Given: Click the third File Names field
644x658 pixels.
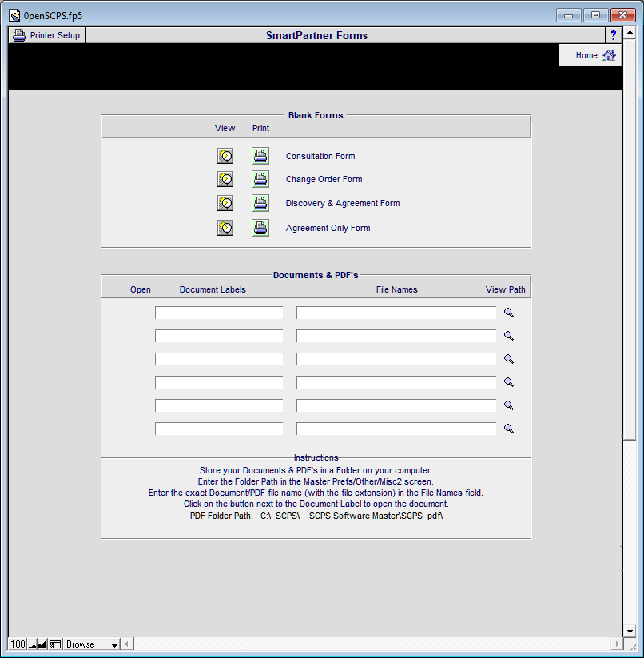Looking at the screenshot, I should (x=396, y=359).
